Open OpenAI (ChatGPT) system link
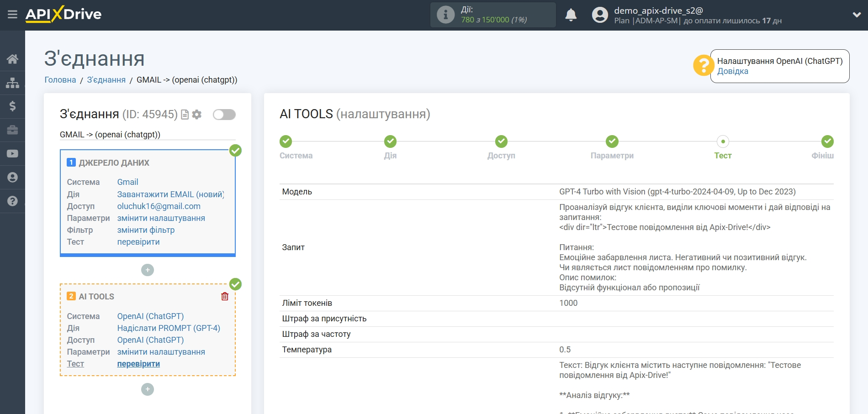 (150, 316)
